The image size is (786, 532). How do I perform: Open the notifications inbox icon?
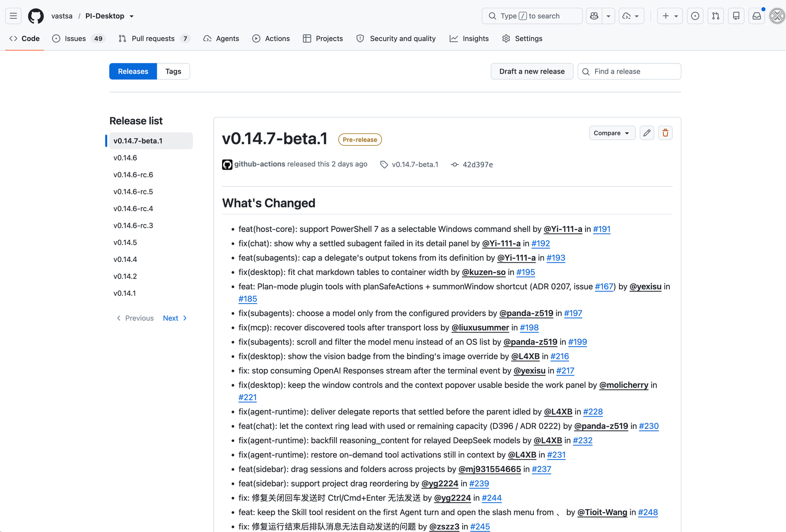click(x=757, y=16)
